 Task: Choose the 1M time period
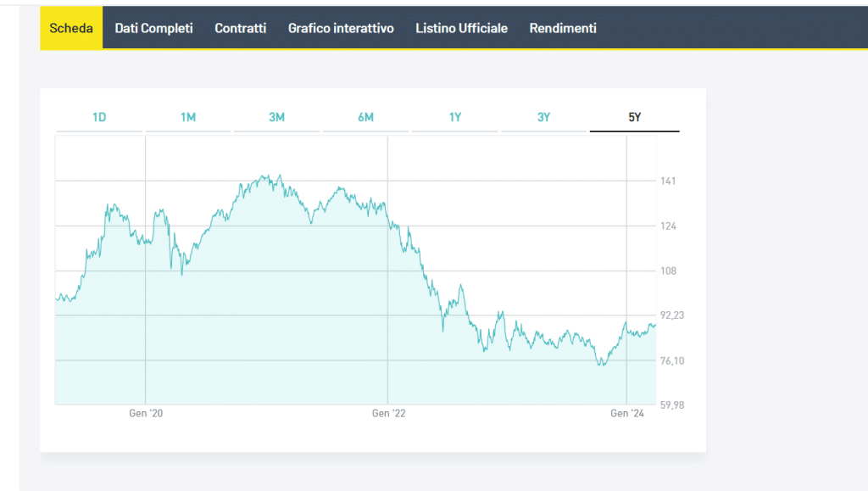coord(188,117)
